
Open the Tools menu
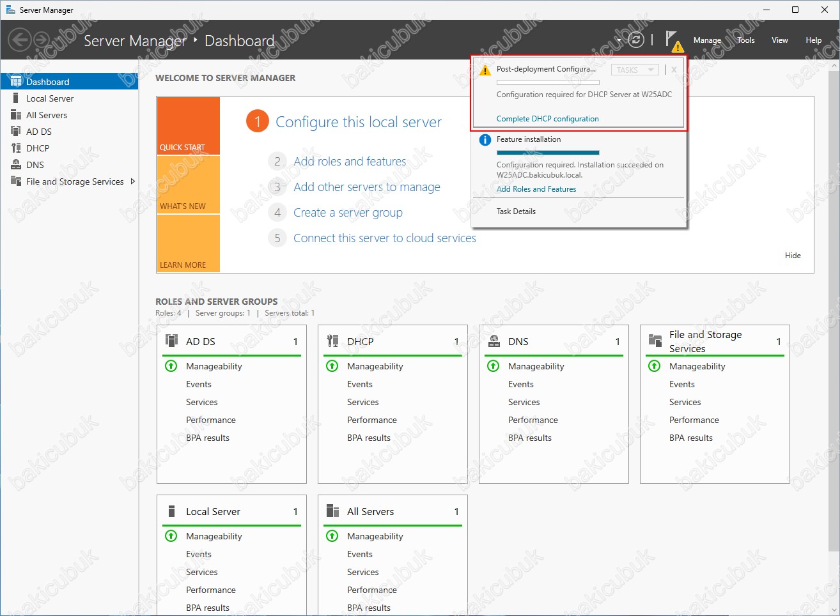coord(746,40)
